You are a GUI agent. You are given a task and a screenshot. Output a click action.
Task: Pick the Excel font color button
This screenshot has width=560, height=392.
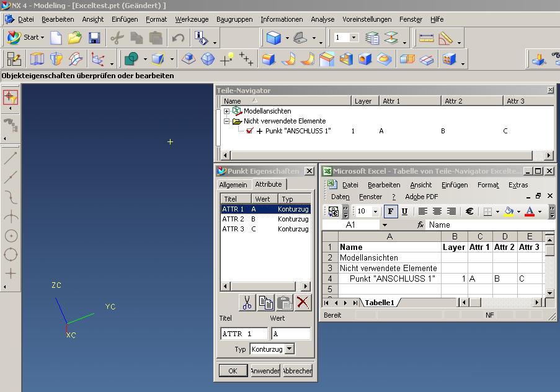click(x=530, y=211)
